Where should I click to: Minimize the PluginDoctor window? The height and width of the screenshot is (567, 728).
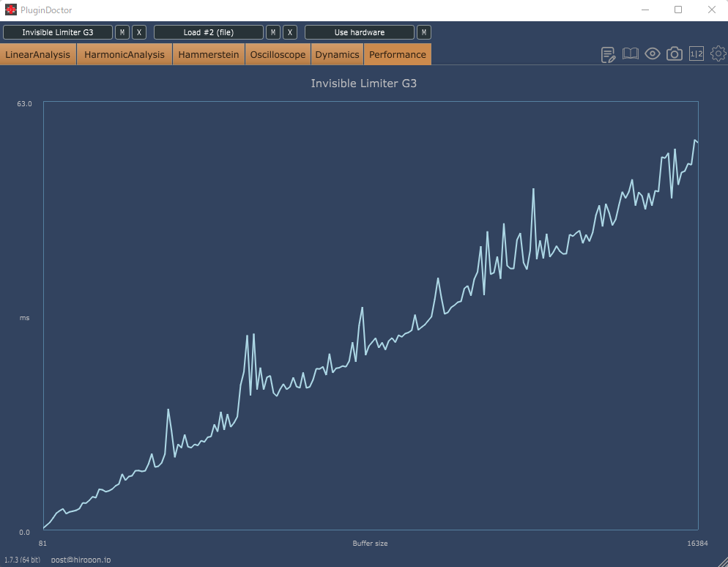[x=645, y=10]
